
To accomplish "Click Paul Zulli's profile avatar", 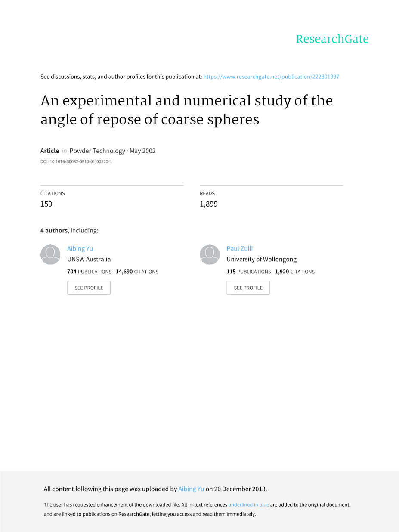I will pos(210,254).
